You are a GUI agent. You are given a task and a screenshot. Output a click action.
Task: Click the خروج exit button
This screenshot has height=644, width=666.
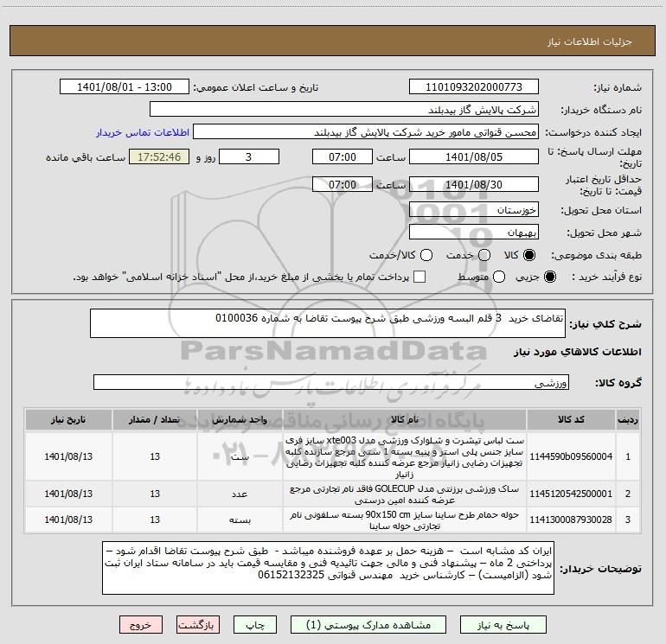(x=141, y=625)
